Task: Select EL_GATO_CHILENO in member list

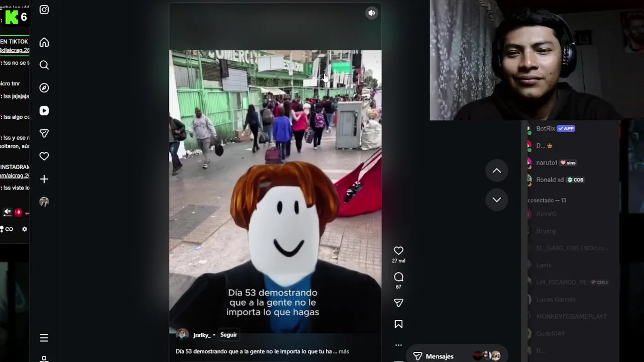Action: [572, 248]
